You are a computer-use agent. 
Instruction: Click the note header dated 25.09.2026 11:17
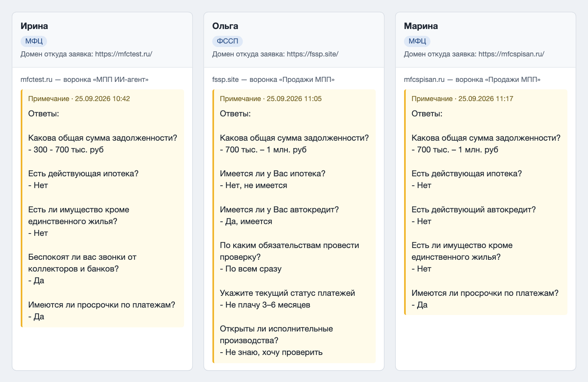[x=463, y=99]
